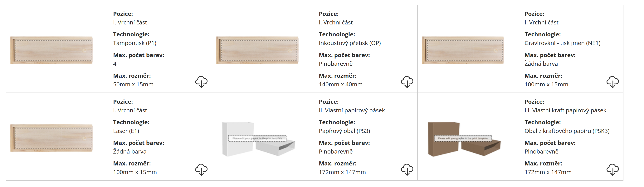Open the white paper sleeve image
The image size is (644, 187).
[258, 139]
